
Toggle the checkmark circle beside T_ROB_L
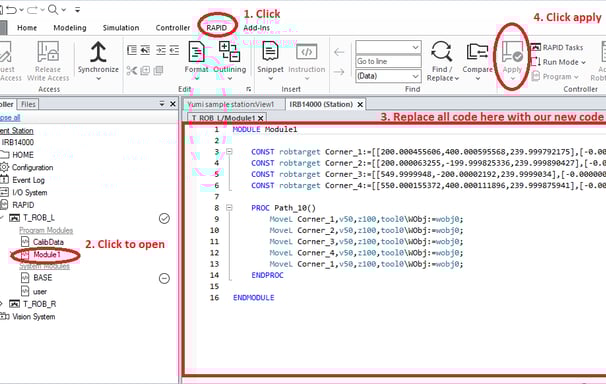pyautogui.click(x=164, y=219)
